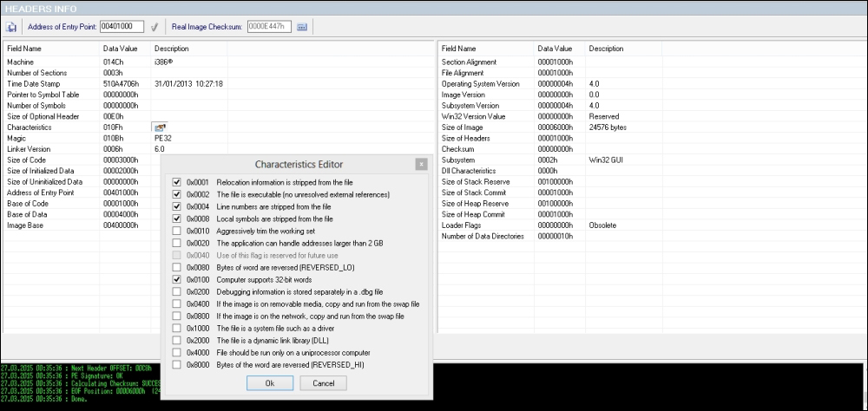868x411 pixels.
Task: Enable 0x1000 system file driver checkbox
Action: pyautogui.click(x=176, y=328)
